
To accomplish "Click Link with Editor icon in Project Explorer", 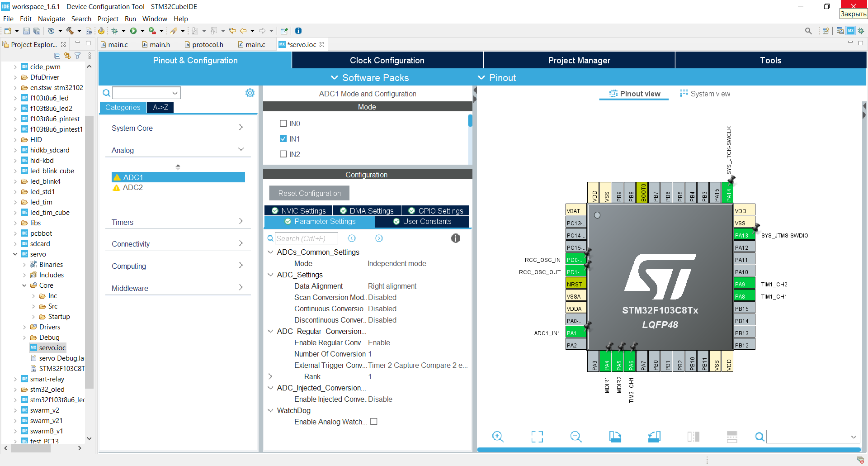I will point(67,56).
